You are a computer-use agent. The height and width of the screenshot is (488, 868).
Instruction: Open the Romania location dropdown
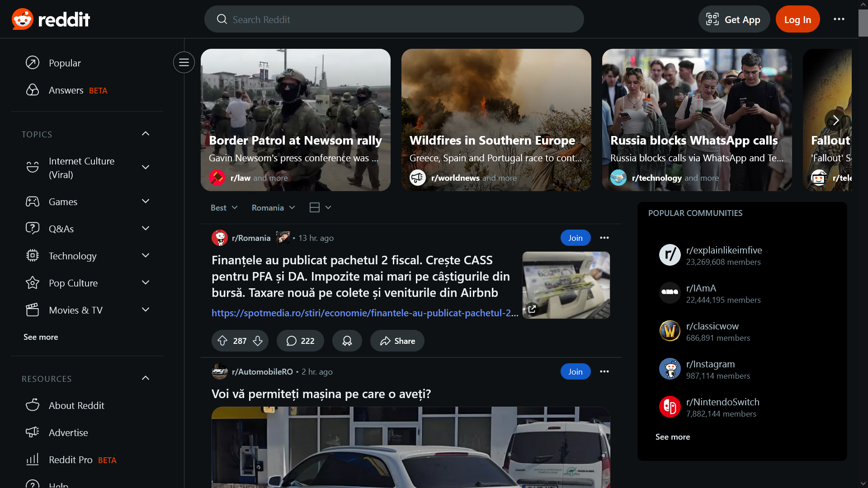[273, 207]
